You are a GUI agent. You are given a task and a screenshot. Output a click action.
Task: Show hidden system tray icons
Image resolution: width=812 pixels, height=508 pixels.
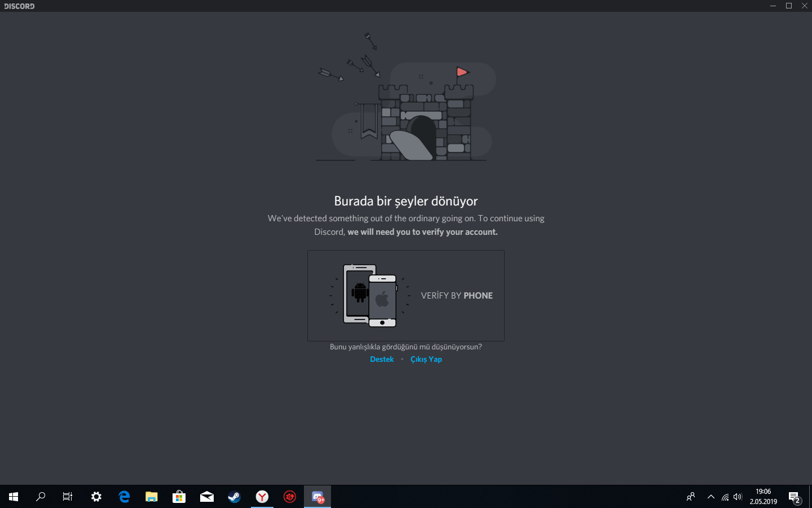pyautogui.click(x=711, y=497)
